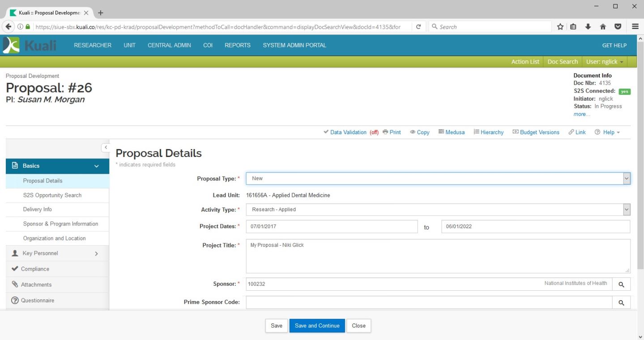Open Medusa view from the toolbar
This screenshot has width=644, height=340.
point(452,132)
